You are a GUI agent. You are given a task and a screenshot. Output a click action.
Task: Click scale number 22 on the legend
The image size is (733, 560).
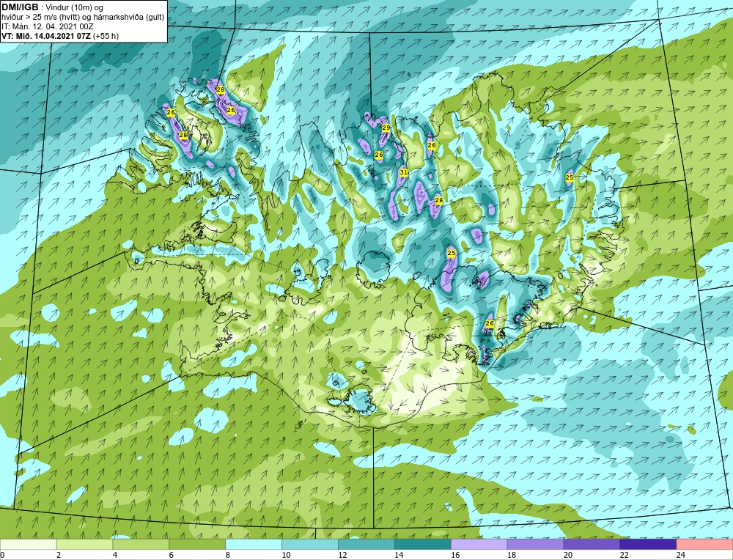pos(624,555)
